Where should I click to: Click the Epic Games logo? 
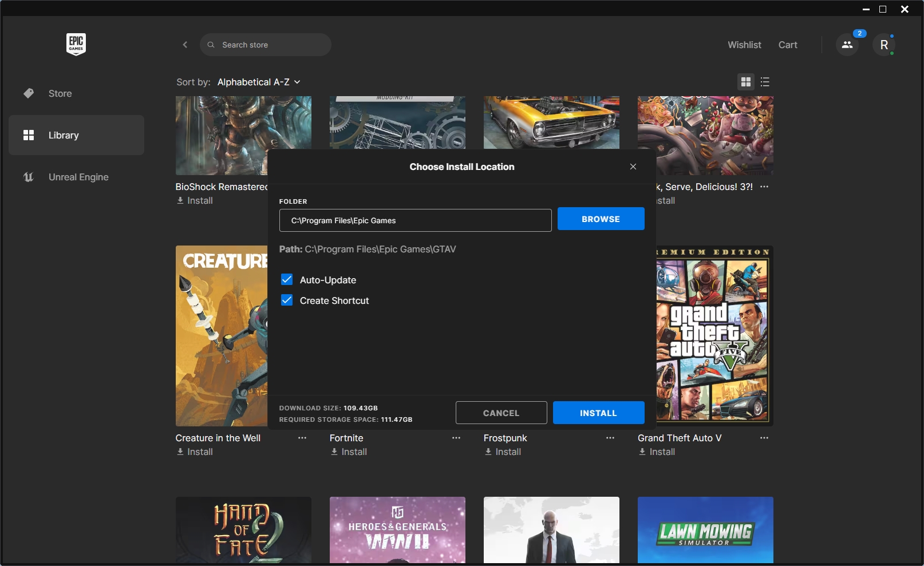pos(76,44)
